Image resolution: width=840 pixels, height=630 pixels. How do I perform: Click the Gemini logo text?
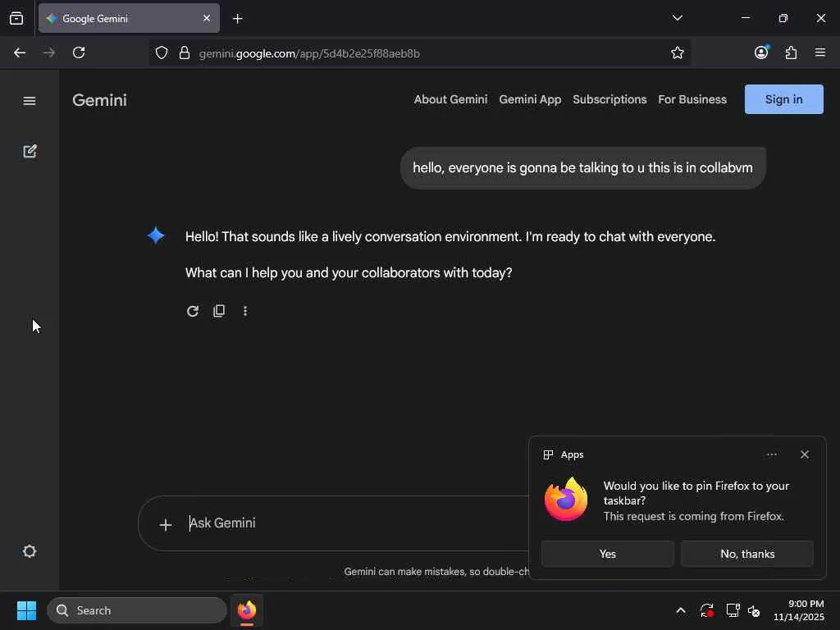point(99,100)
